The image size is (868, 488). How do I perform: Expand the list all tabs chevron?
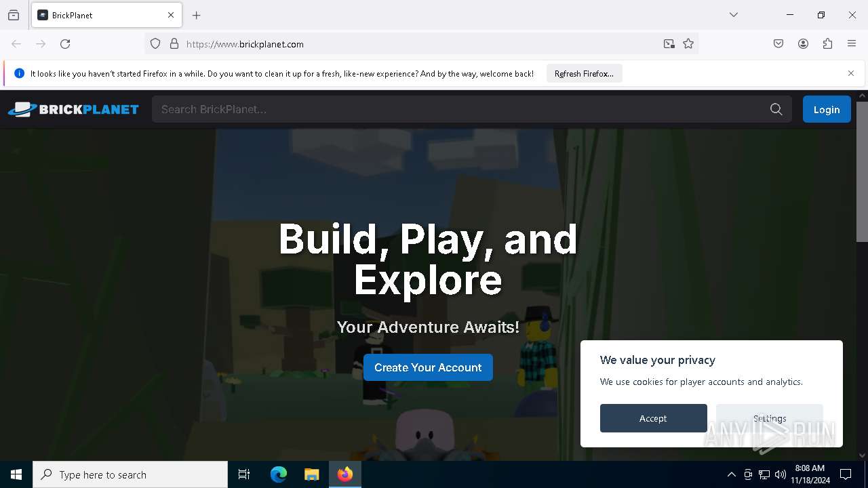(734, 15)
